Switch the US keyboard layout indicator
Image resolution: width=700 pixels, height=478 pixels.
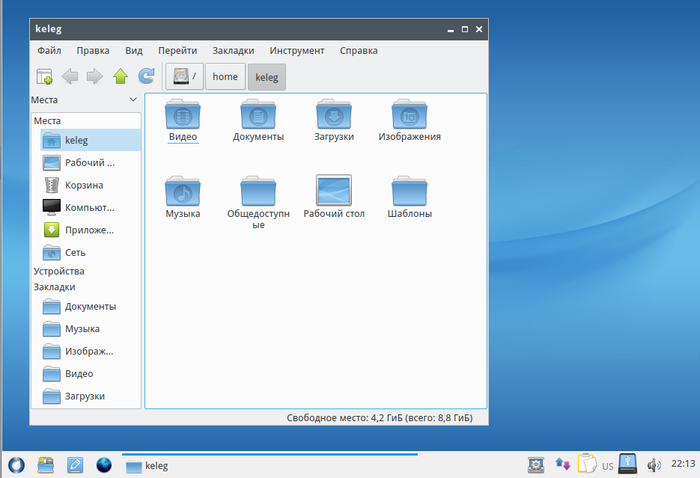[x=607, y=466]
